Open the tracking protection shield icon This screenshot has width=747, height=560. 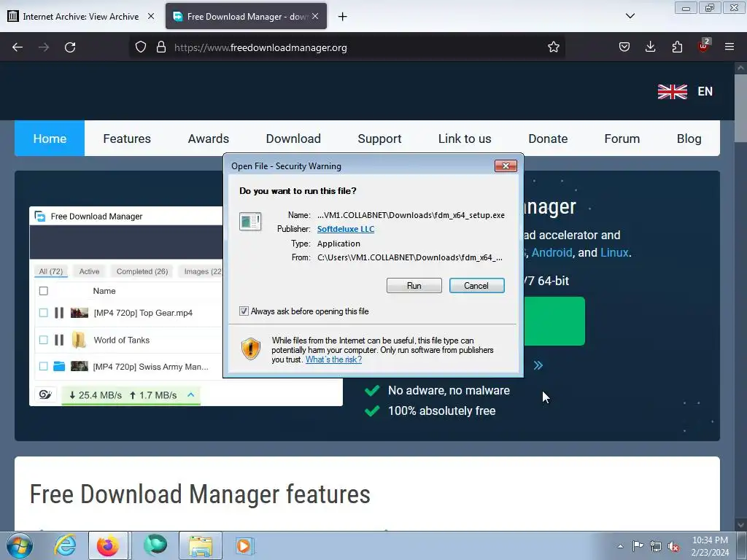[141, 47]
